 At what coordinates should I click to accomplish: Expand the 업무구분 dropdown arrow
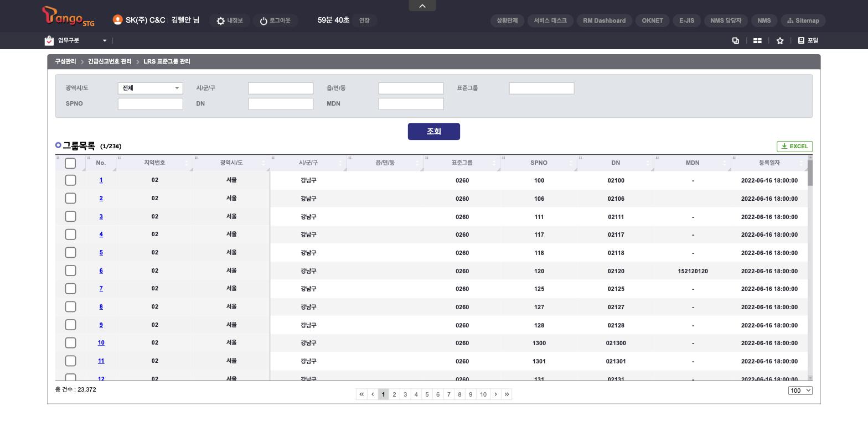(105, 40)
